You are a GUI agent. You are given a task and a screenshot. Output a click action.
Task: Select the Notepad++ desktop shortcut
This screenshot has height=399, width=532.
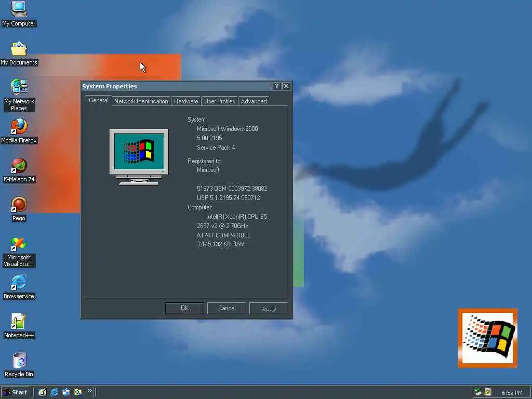(x=19, y=326)
